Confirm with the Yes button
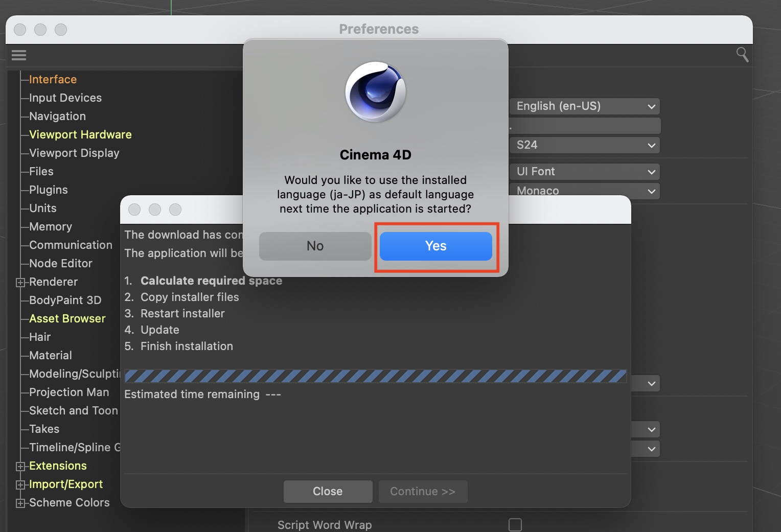781x532 pixels. pyautogui.click(x=435, y=246)
